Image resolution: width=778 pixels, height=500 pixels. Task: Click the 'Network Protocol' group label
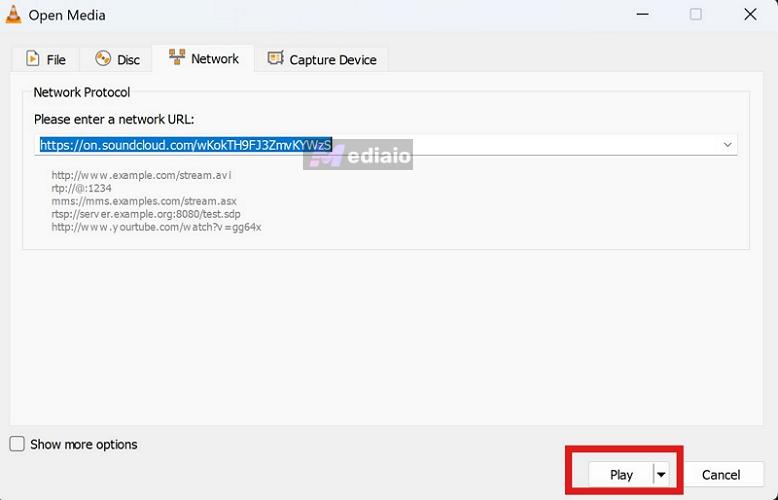[81, 92]
